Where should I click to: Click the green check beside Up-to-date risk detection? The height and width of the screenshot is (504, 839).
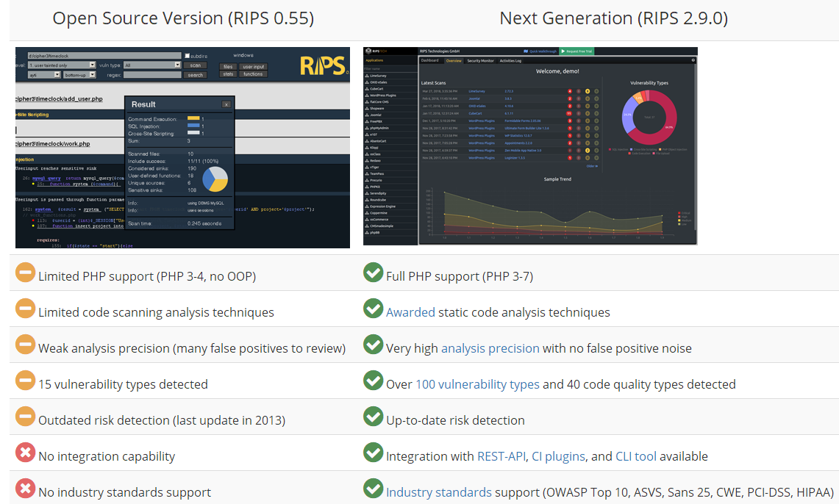pos(373,417)
